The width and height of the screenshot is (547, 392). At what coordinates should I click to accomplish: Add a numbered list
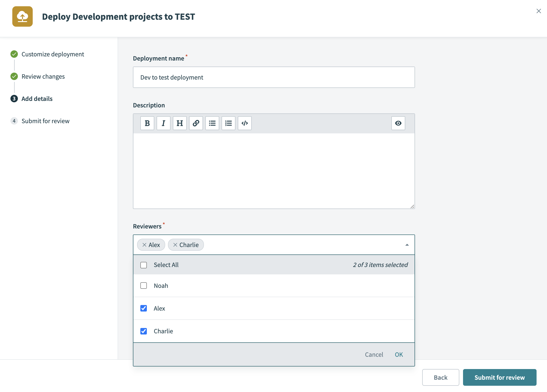228,123
